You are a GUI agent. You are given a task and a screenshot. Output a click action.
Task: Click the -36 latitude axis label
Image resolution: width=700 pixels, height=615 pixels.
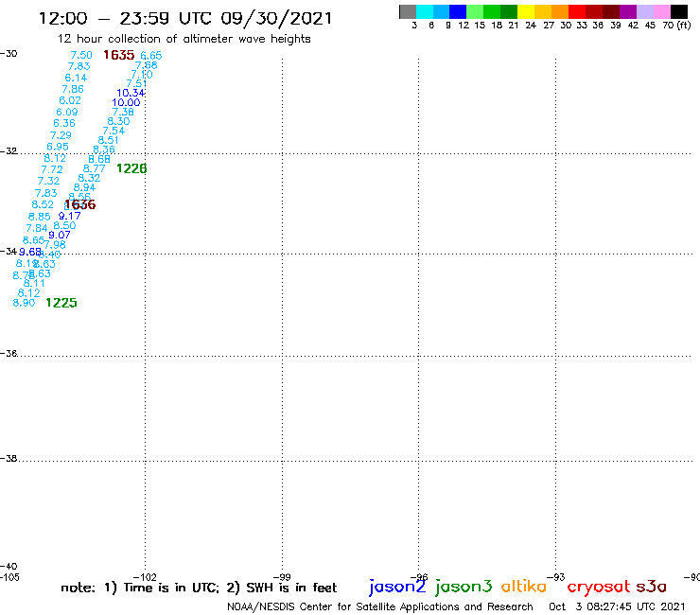click(x=9, y=353)
